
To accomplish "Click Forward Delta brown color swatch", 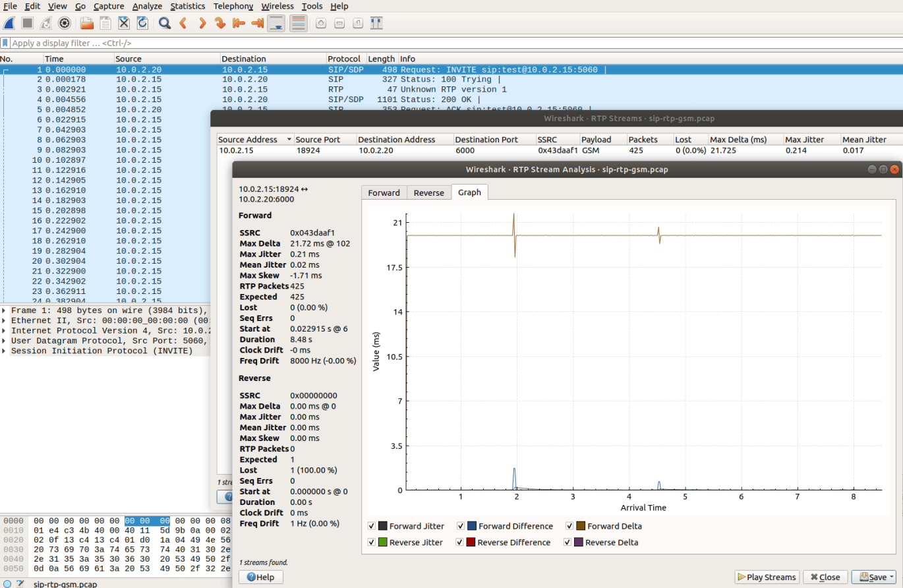I will point(581,526).
